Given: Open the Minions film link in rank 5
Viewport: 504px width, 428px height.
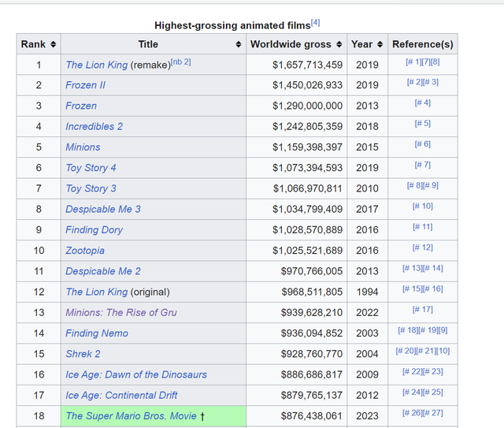Looking at the screenshot, I should (83, 147).
